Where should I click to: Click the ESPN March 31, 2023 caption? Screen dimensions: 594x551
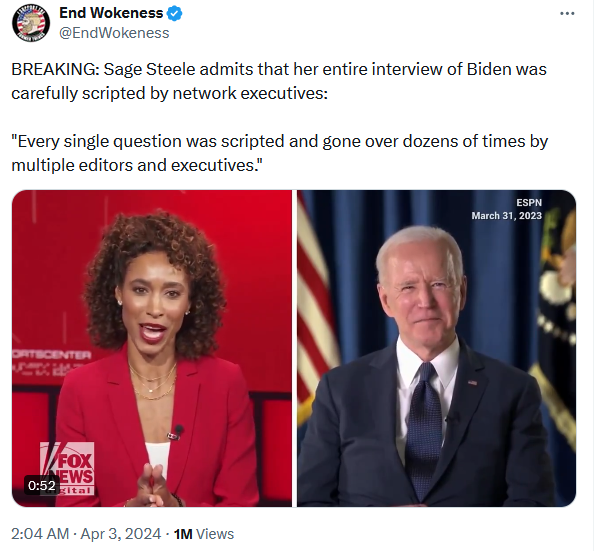(x=506, y=209)
